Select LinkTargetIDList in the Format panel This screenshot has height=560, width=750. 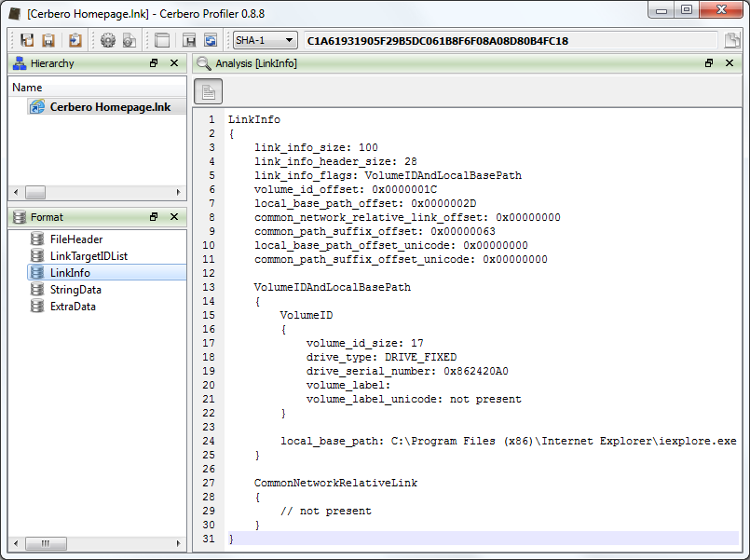(x=89, y=256)
